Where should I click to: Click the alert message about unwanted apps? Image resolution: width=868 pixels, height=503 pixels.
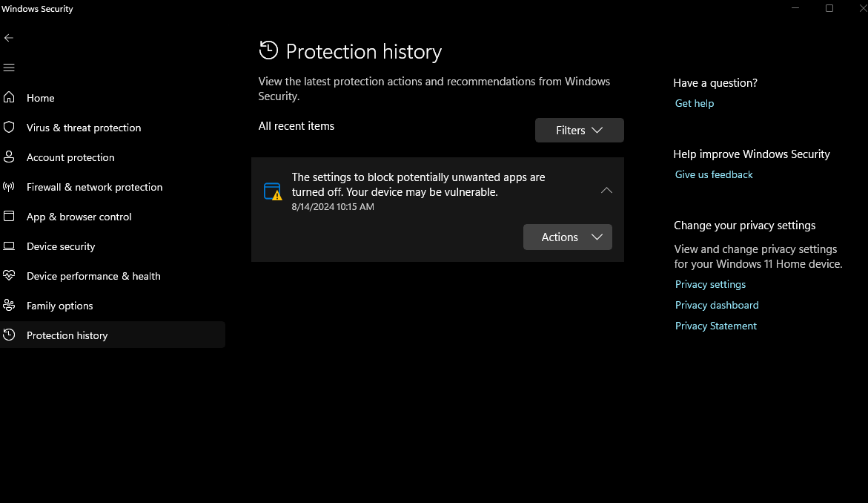[x=419, y=185]
